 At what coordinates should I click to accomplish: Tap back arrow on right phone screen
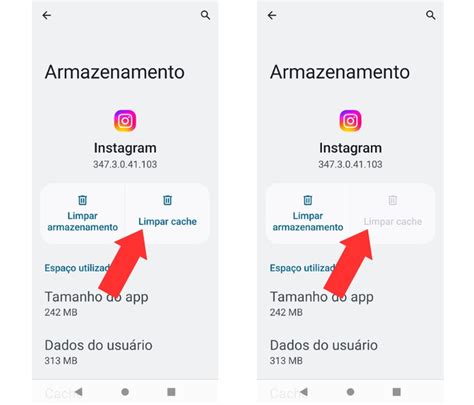pyautogui.click(x=272, y=15)
